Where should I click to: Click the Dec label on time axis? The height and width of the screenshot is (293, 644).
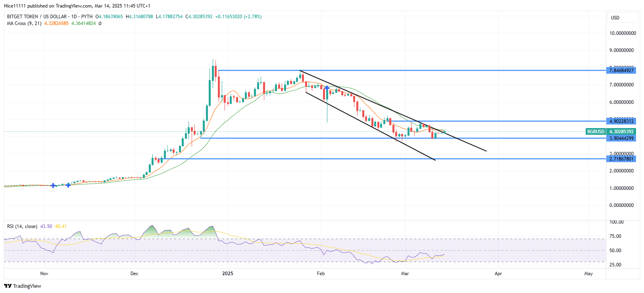coord(135,274)
